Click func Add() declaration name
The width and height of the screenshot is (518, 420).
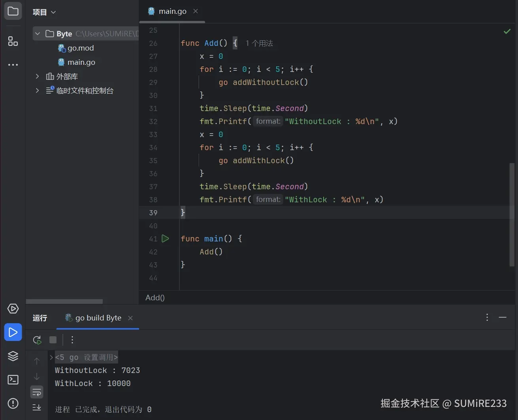(211, 43)
